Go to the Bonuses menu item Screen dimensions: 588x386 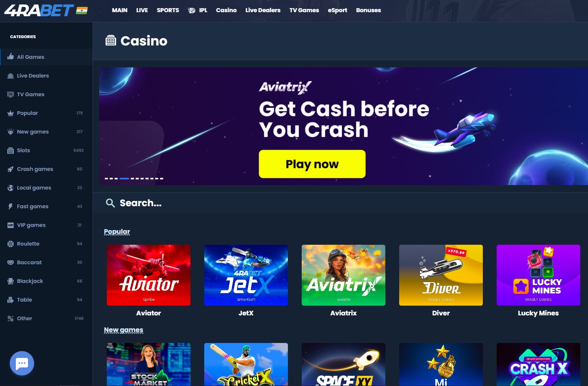click(368, 10)
